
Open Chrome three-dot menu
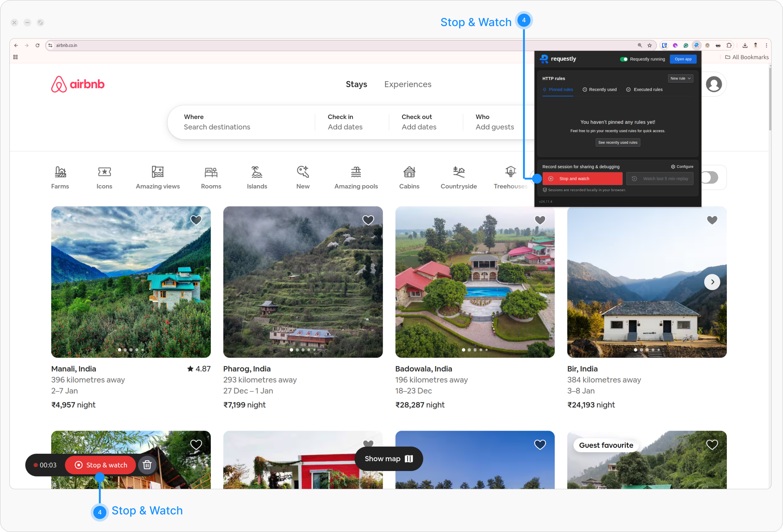766,45
